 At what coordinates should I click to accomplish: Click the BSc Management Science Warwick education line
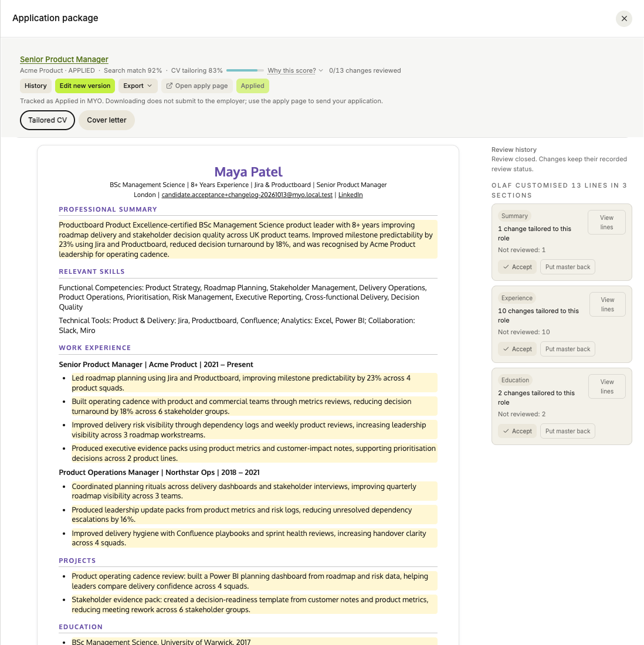click(x=255, y=641)
